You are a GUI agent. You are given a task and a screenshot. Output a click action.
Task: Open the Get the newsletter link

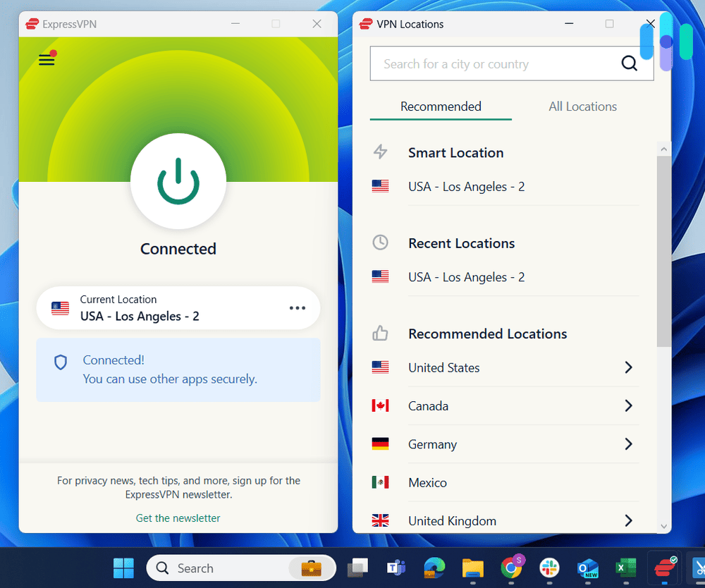[x=178, y=517]
